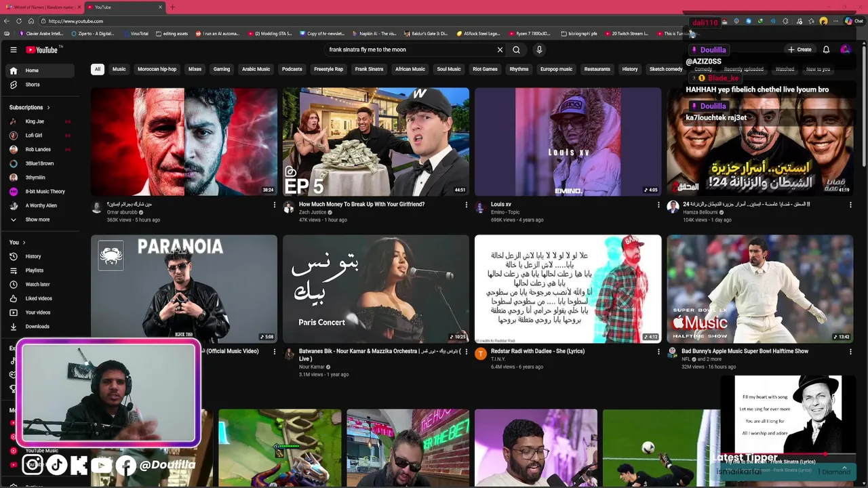Click the browser back arrow

point(7,21)
